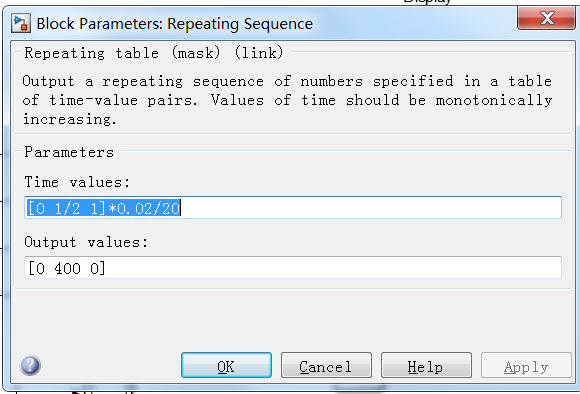The image size is (580, 394).
Task: Confirm settings with the OK button
Action: pyautogui.click(x=226, y=365)
